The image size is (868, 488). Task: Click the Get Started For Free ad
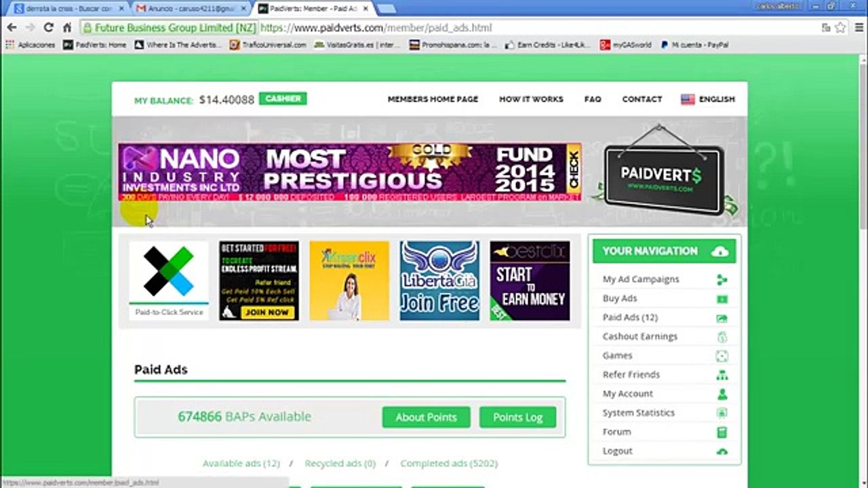(259, 281)
